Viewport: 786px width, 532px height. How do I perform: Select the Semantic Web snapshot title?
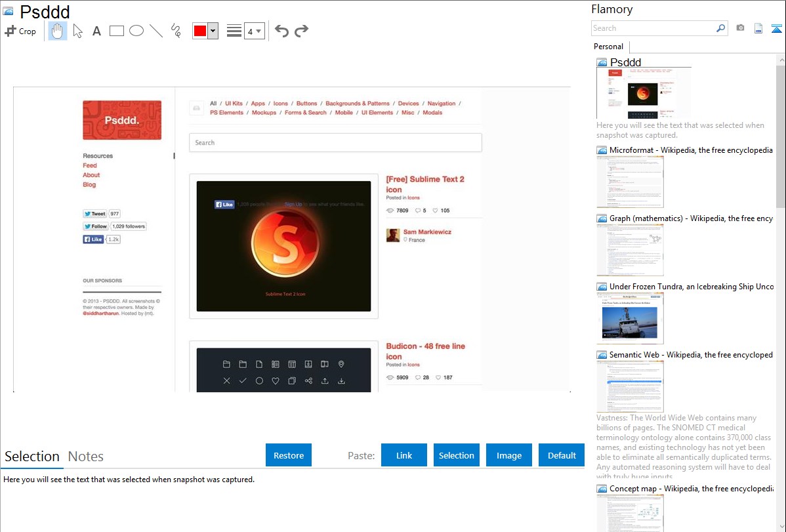691,355
